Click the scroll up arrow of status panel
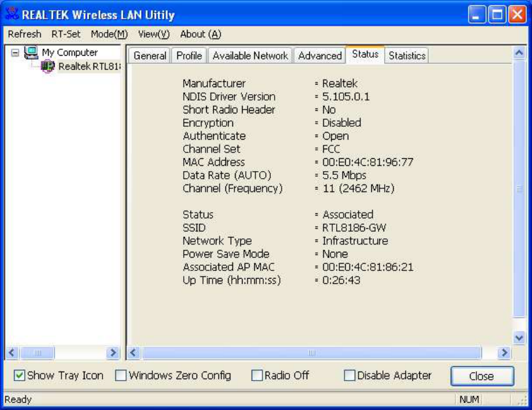Viewport: 532px width, 410px height. click(519, 53)
